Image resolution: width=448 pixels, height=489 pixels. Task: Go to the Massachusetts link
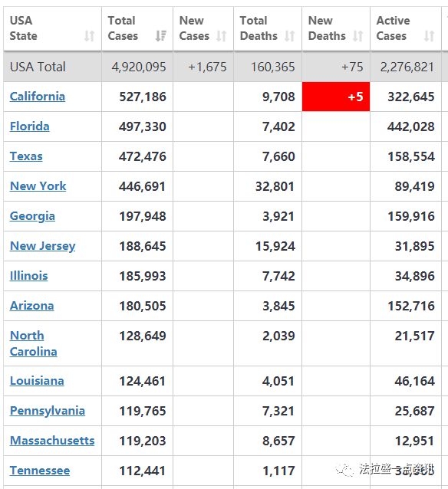pyautogui.click(x=52, y=441)
